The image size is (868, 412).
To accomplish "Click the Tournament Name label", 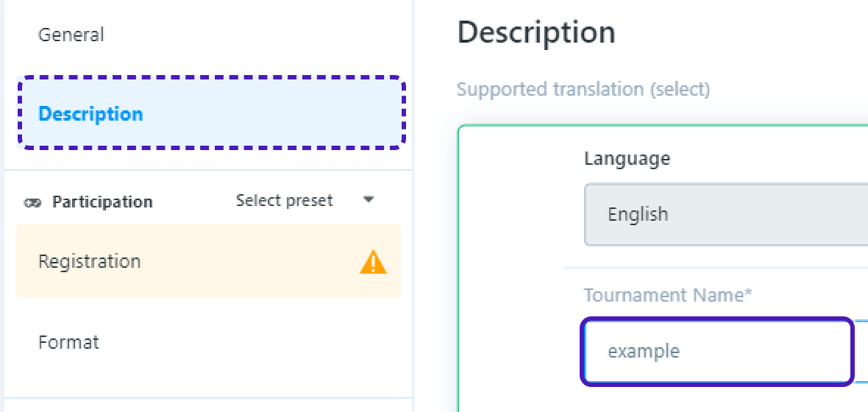I will coord(668,295).
